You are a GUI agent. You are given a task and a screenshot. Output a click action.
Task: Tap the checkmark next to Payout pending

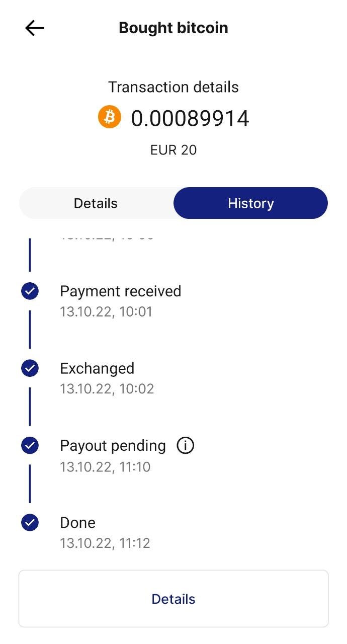tap(30, 445)
